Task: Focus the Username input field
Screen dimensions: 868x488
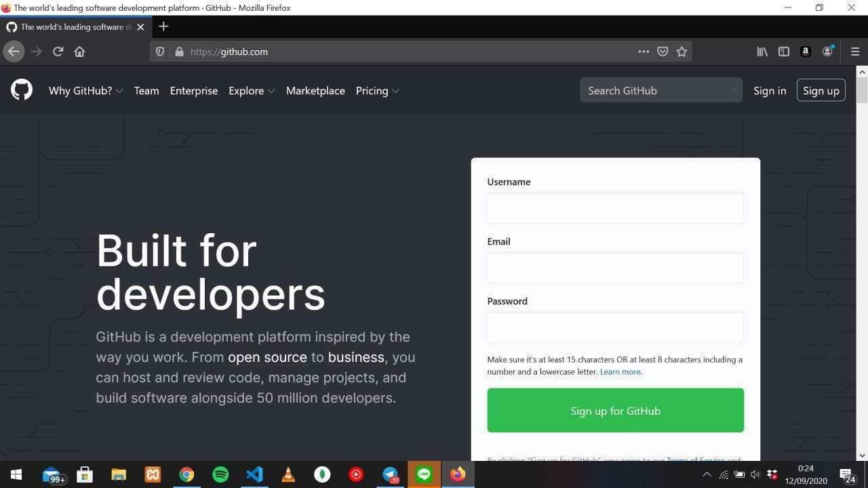Action: tap(615, 208)
